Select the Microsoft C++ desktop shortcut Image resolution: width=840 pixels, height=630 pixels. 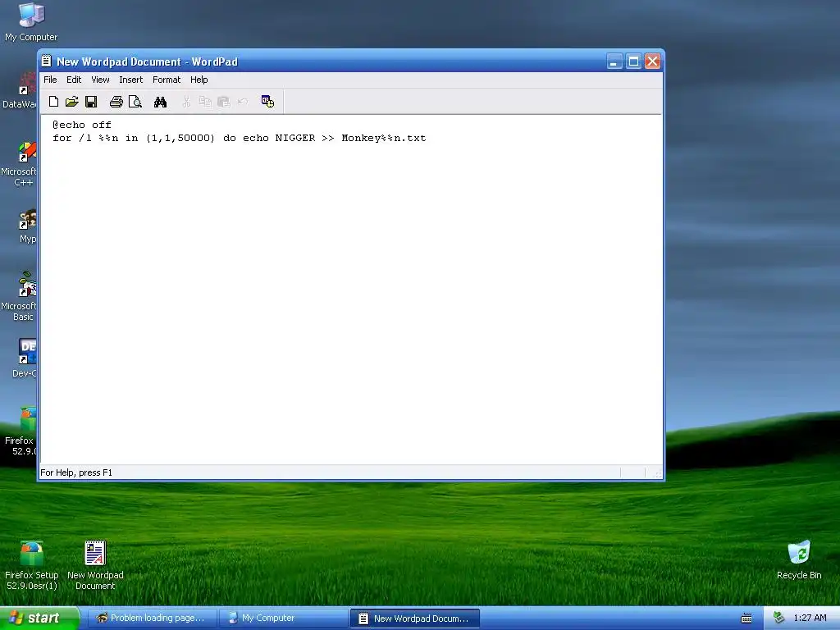click(20, 164)
